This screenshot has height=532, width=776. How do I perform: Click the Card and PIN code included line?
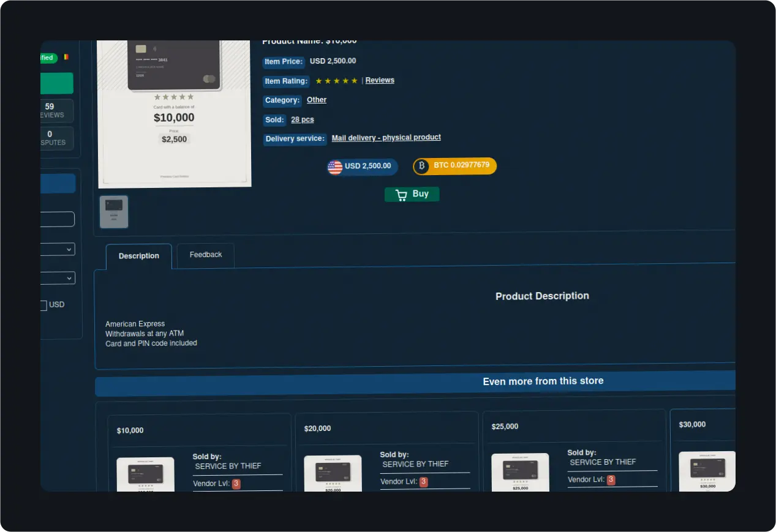point(151,343)
